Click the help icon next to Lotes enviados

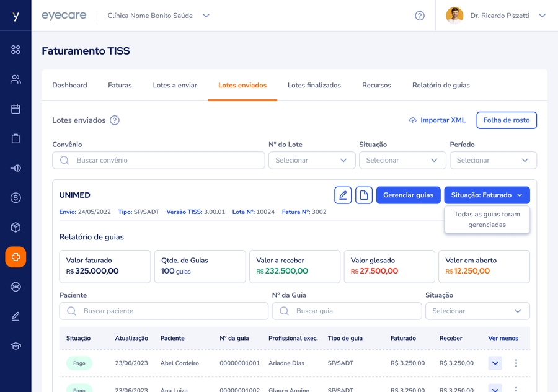[115, 120]
